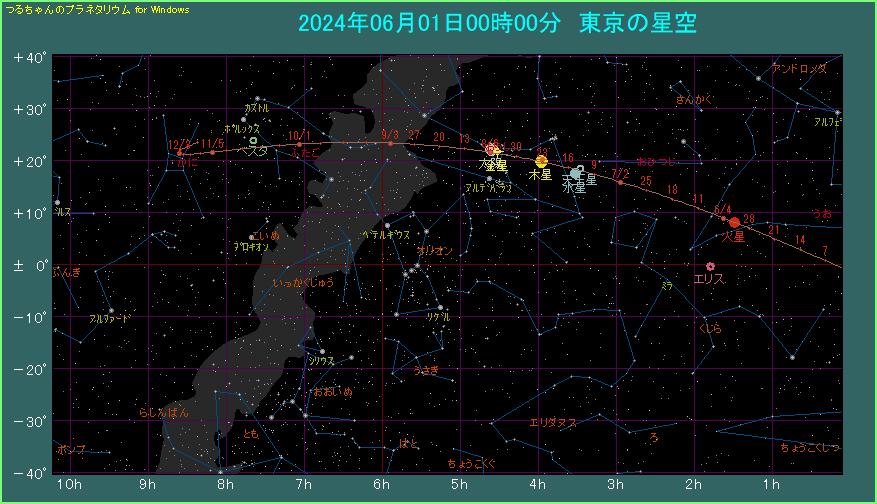Click the 6h right ascension axis label
Viewport: 877px width, 504px height.
pos(382,485)
